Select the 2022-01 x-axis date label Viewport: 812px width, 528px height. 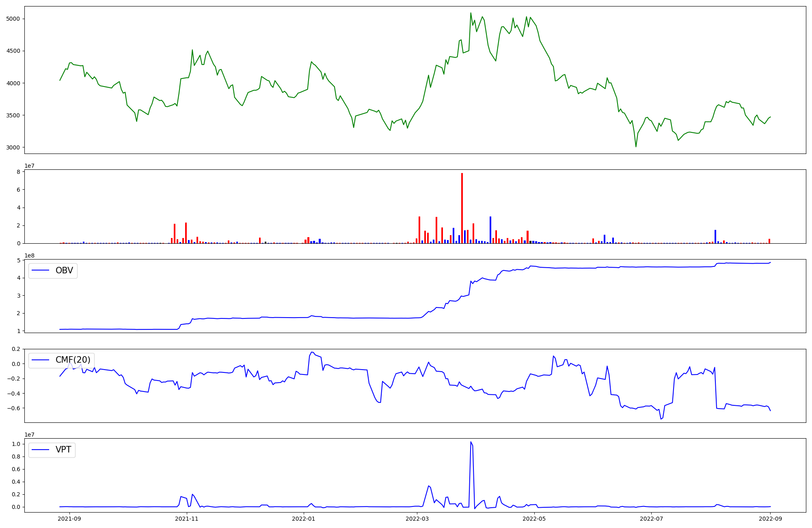tap(304, 518)
